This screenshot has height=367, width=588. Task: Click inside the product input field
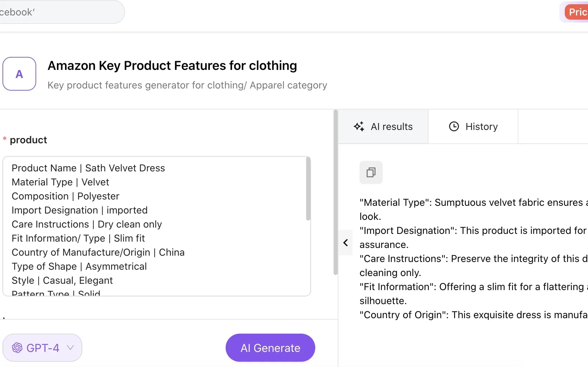click(x=155, y=225)
